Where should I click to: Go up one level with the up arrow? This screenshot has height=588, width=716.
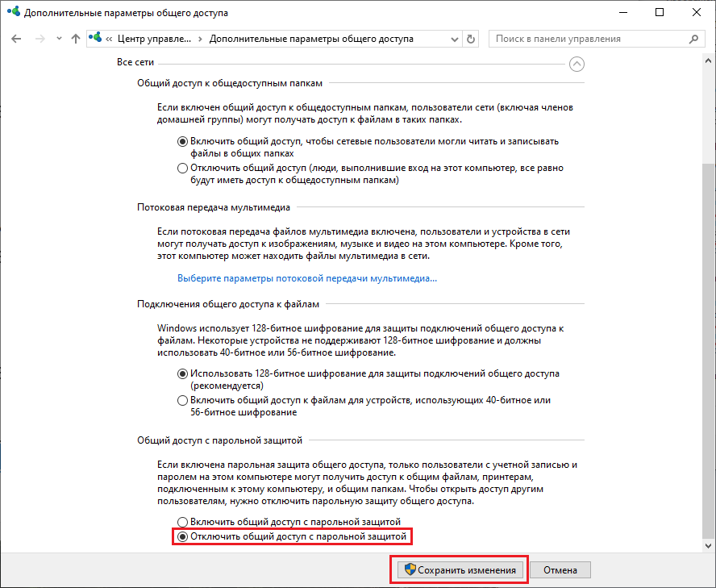pos(75,39)
